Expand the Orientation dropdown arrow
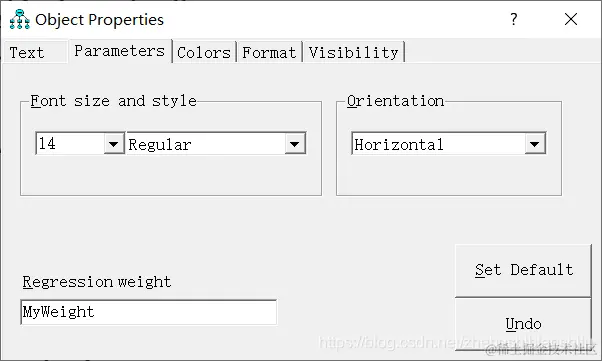 point(534,144)
